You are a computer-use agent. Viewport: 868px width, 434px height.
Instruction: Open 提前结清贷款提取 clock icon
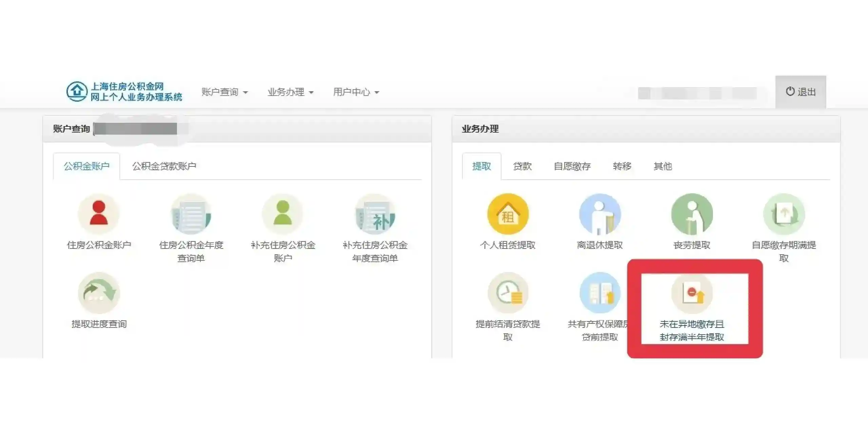coord(508,293)
